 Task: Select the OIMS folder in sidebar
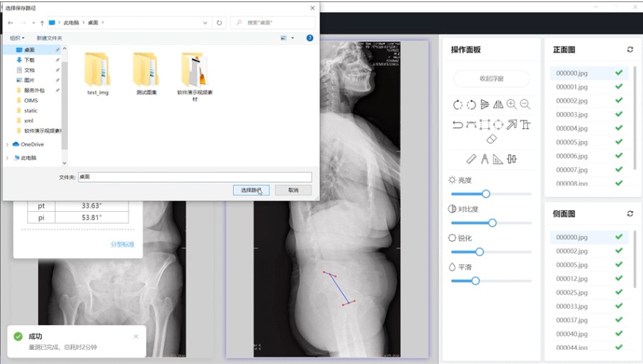[x=32, y=101]
